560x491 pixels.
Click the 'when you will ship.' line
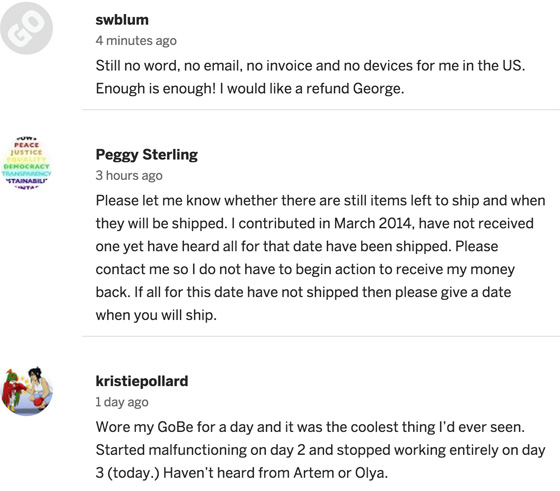[x=156, y=315]
